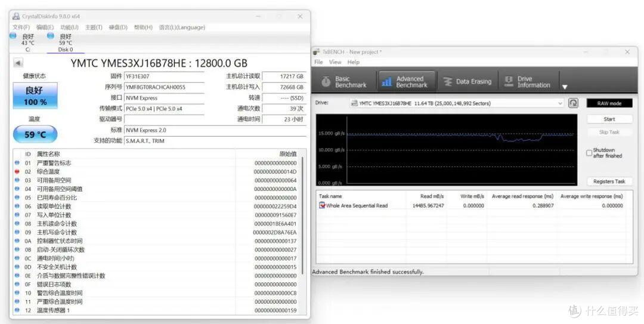Click the 温度传感器 1 attribute row
The width and height of the screenshot is (644, 324).
pos(157,310)
